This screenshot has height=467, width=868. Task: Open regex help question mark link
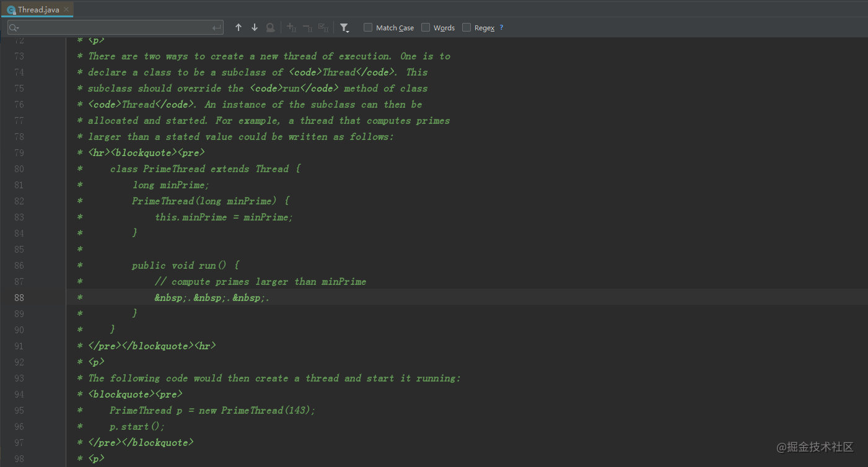coord(501,27)
